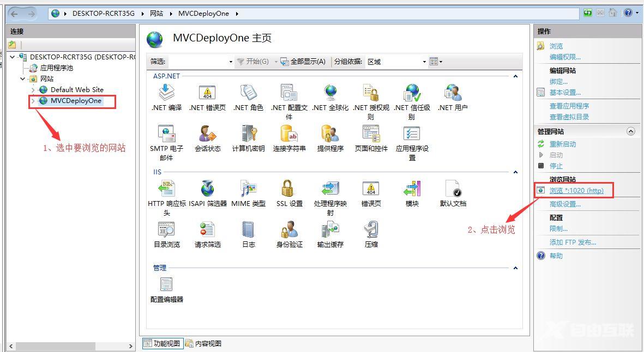Collapse the ASP.NET group section
The width and height of the screenshot is (644, 352).
(x=515, y=76)
